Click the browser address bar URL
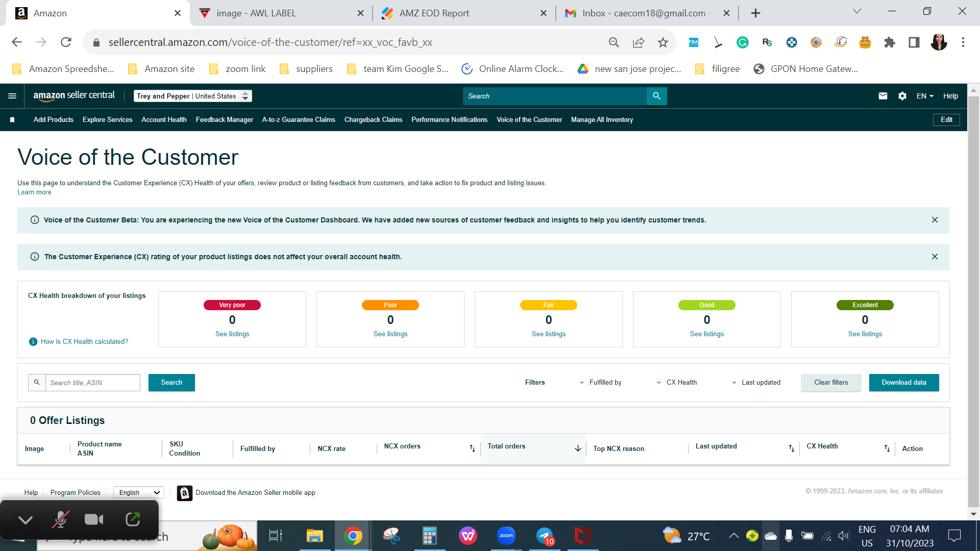Screen dimensions: 980x551 270,42
